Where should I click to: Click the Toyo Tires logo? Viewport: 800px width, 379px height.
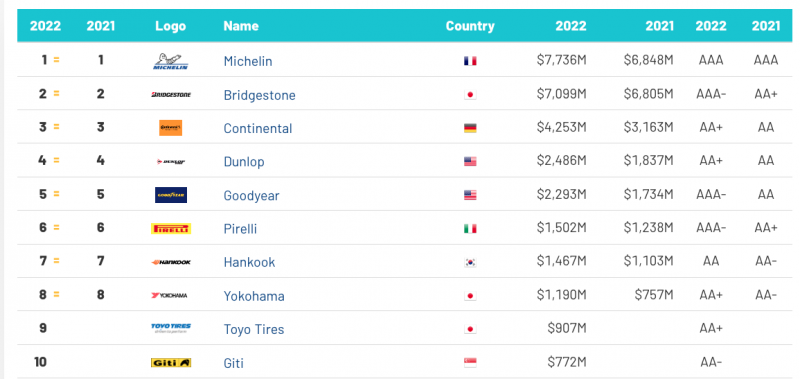coord(171,328)
